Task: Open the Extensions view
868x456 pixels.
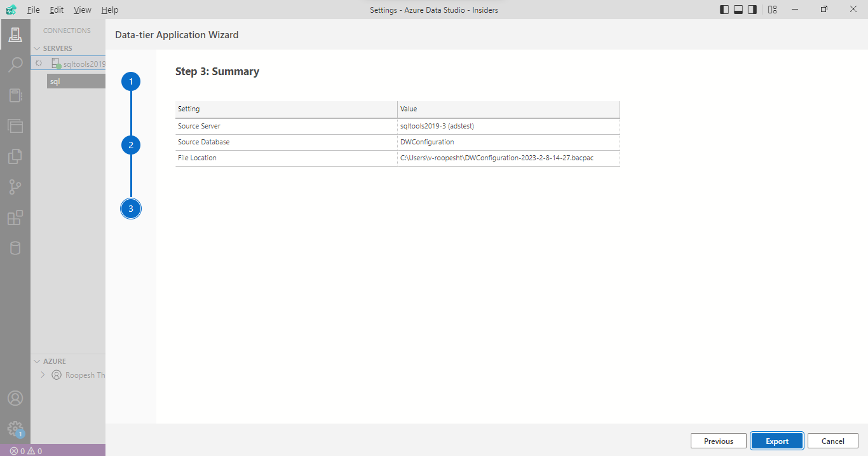Action: click(15, 217)
